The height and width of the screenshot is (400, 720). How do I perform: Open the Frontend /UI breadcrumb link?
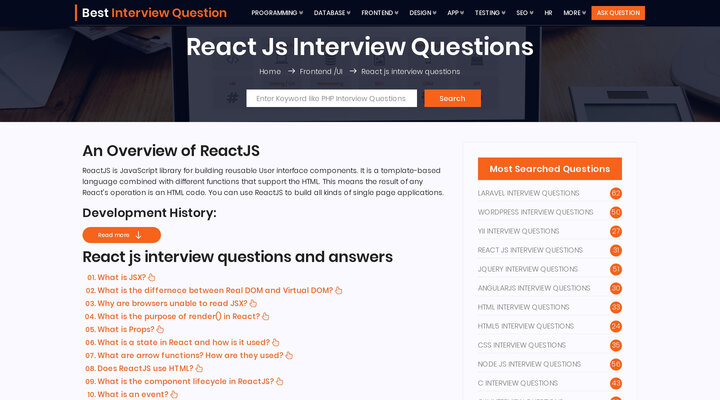[321, 72]
